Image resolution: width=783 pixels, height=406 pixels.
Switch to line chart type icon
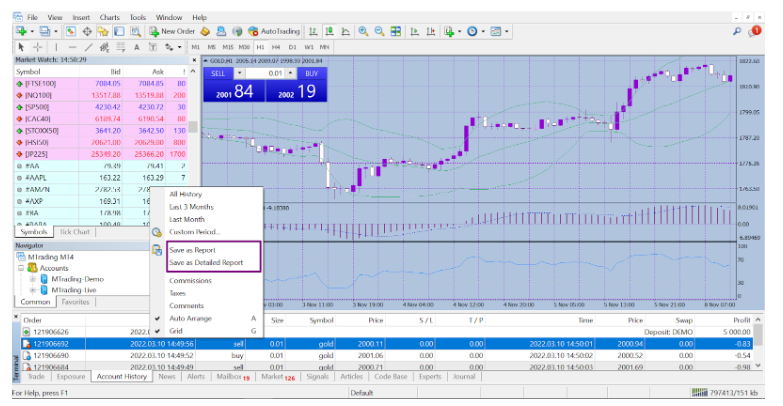(345, 31)
